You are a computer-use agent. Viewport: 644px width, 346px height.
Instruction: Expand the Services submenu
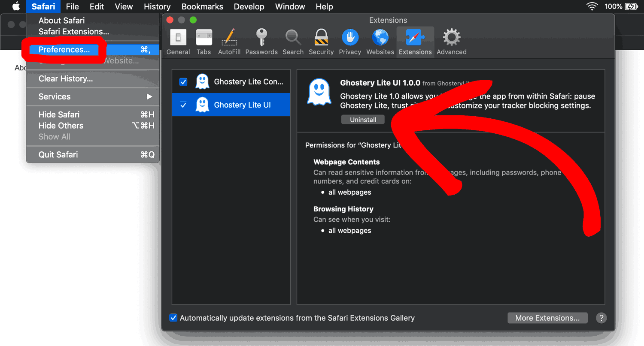pos(93,96)
